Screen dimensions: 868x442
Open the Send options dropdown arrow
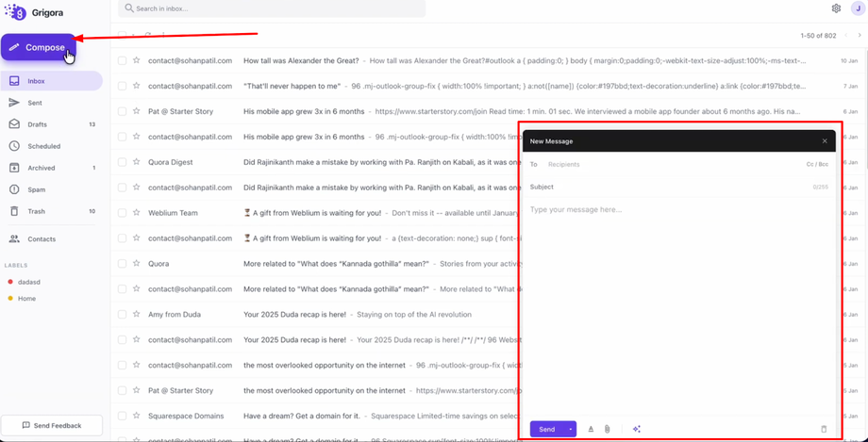click(570, 429)
